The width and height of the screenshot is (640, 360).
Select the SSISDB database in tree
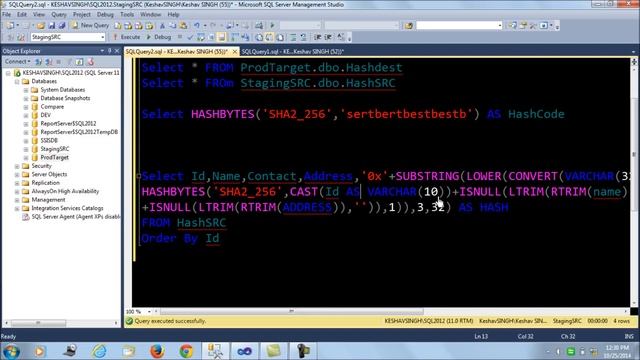coord(49,140)
